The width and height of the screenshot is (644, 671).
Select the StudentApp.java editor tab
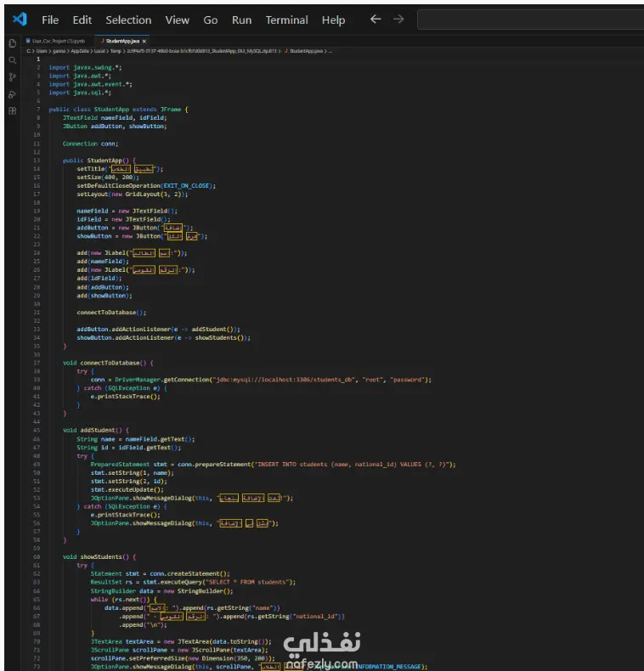pyautogui.click(x=121, y=41)
